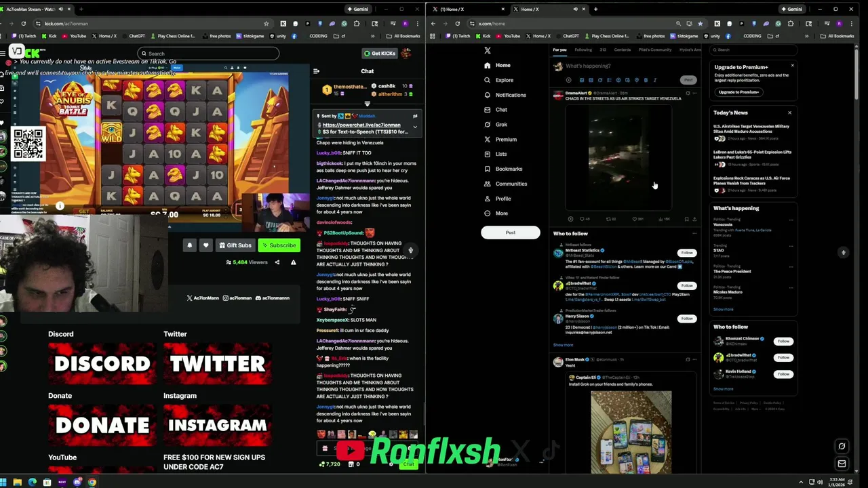The height and width of the screenshot is (488, 868).
Task: Share the DramaAlert post
Action: 694,219
